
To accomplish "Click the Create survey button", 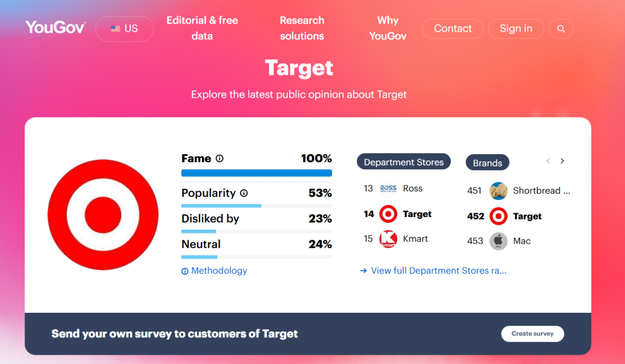I will point(532,334).
